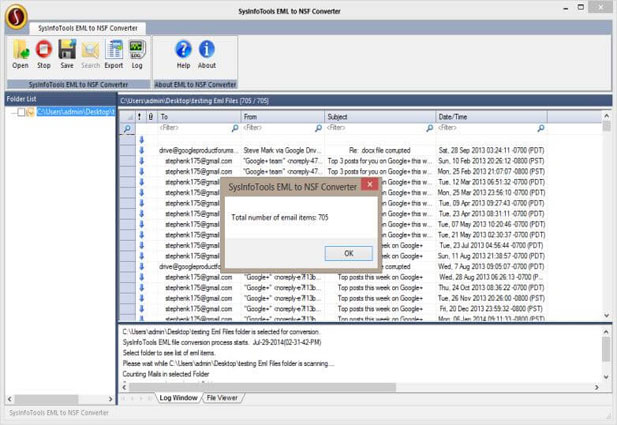Select the SysInfoTools EML to NSF Converter ribbon tab

tap(88, 28)
